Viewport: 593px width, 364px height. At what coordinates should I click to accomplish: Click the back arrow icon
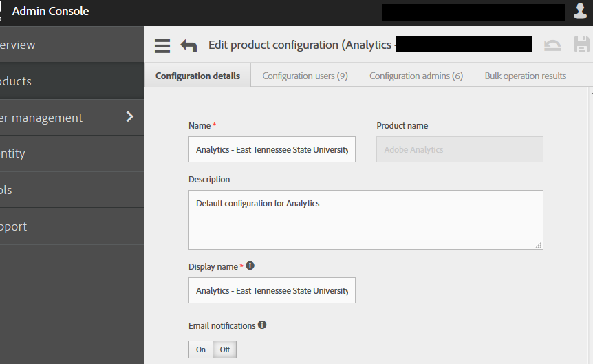click(188, 45)
